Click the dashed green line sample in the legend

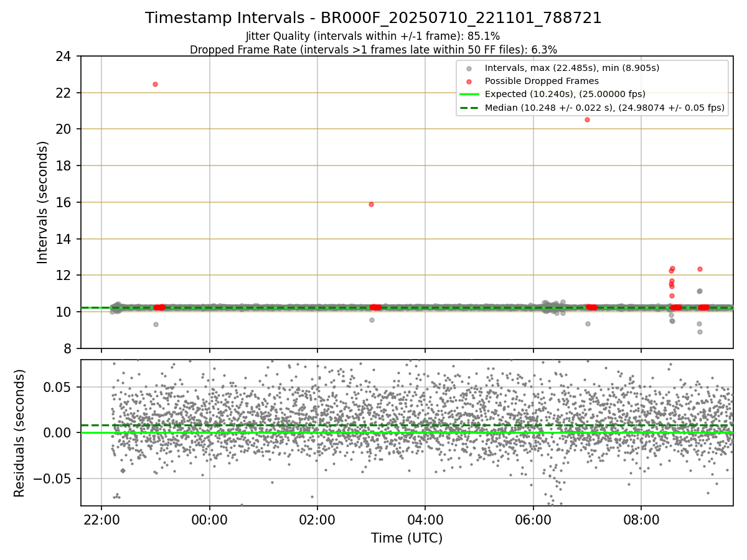pyautogui.click(x=469, y=108)
